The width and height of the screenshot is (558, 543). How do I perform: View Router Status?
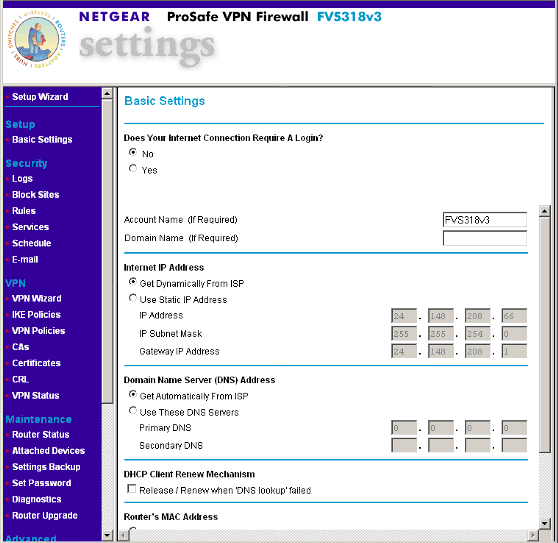pos(41,435)
